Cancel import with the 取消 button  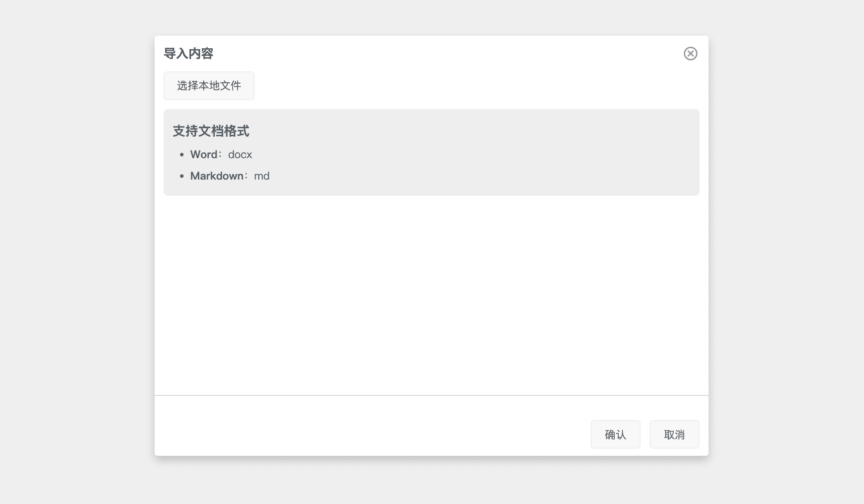pos(674,434)
